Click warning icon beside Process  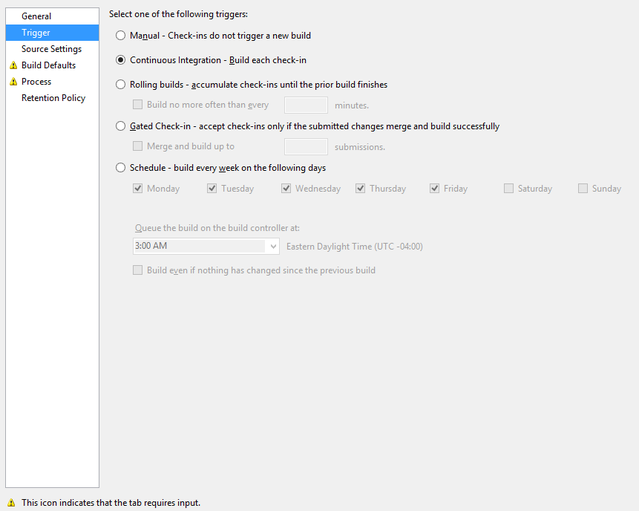pos(13,82)
